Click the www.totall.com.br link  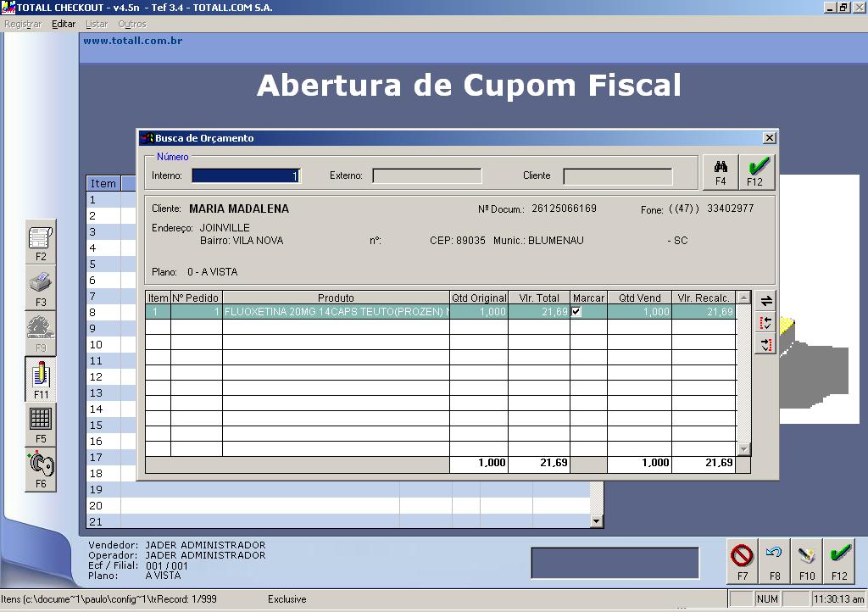pos(133,41)
